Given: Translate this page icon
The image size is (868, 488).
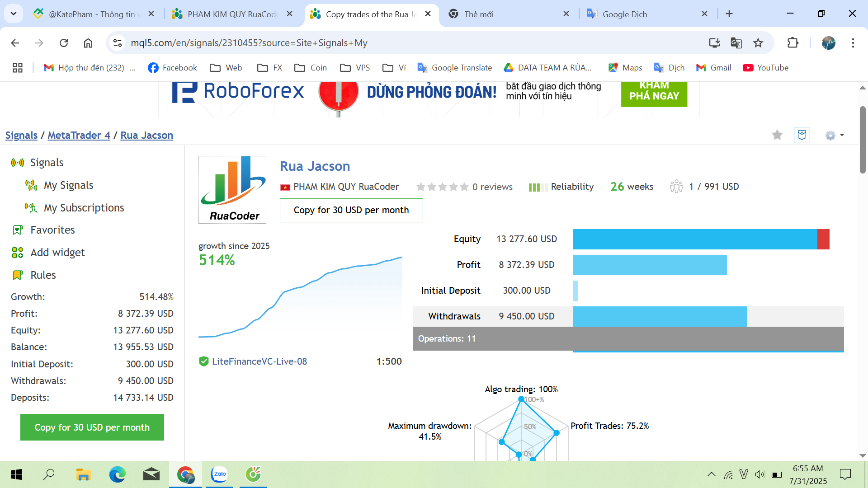Looking at the screenshot, I should pyautogui.click(x=736, y=43).
